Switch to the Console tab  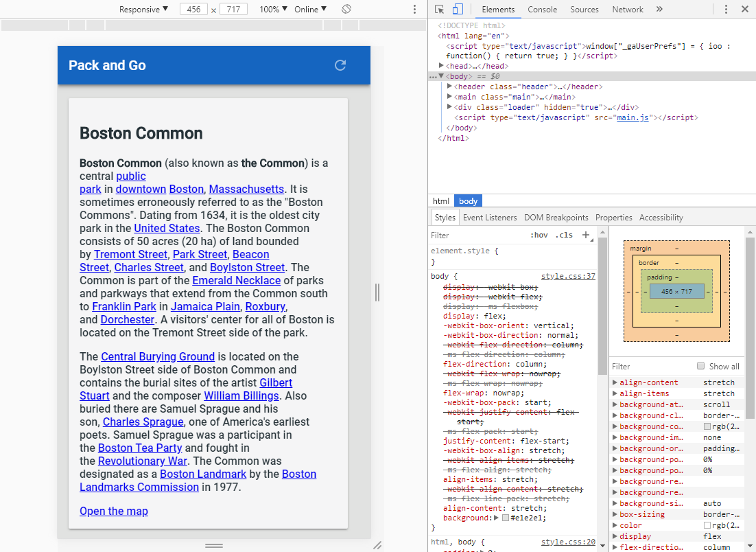(x=542, y=9)
